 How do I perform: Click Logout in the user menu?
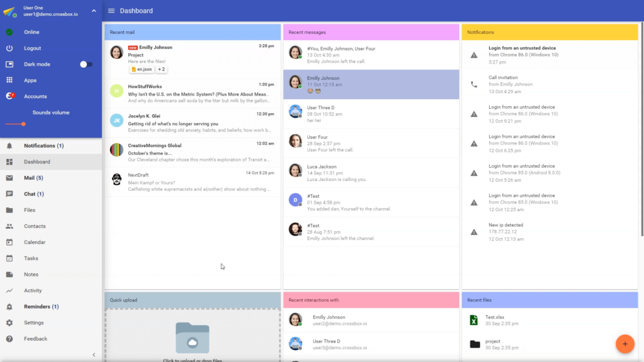pos(32,48)
